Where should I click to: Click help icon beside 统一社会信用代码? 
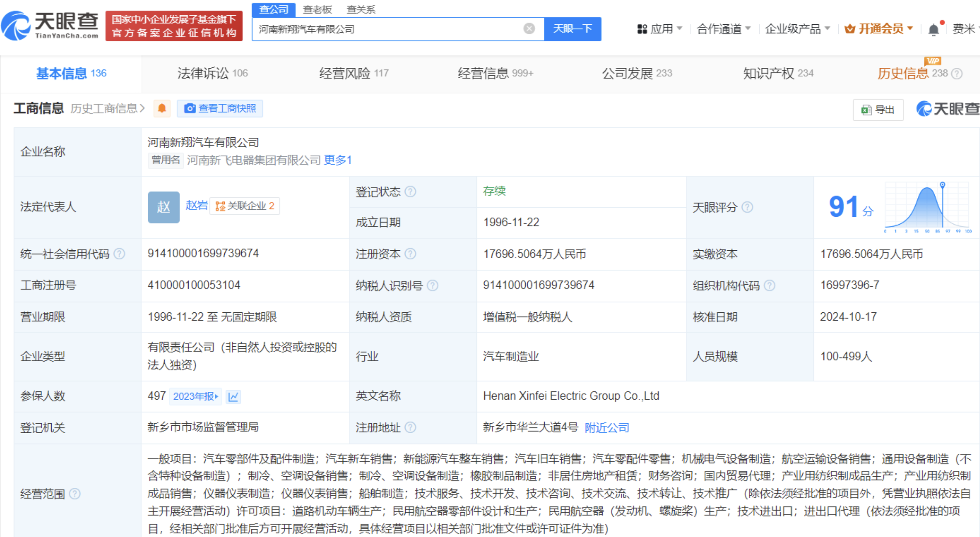click(119, 254)
